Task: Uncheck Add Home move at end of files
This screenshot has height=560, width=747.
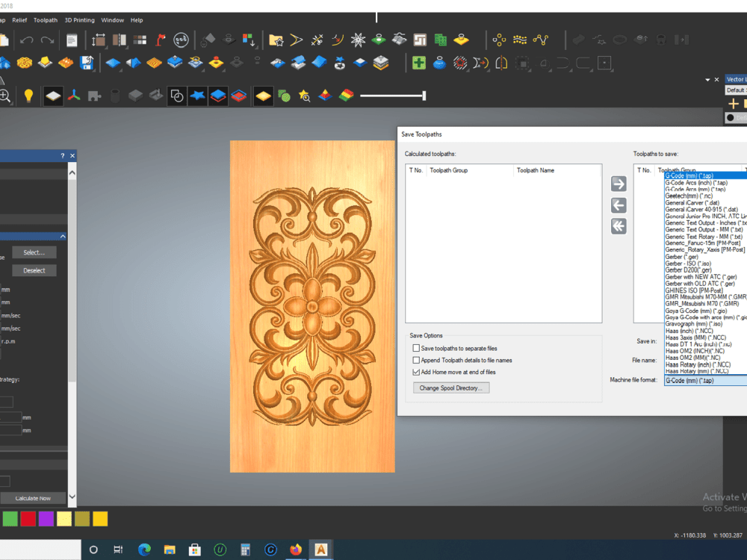Action: point(416,373)
